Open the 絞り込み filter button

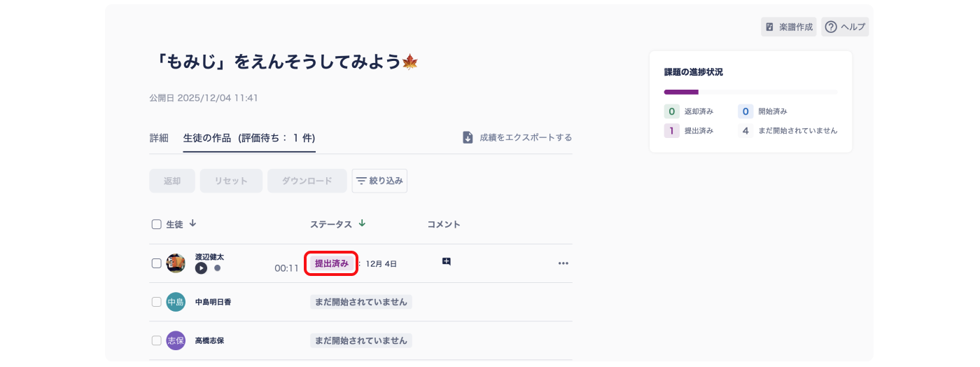[379, 181]
